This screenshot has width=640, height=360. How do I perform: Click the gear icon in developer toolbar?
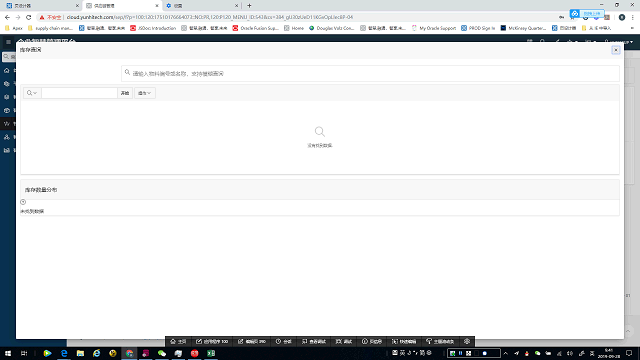[467, 341]
